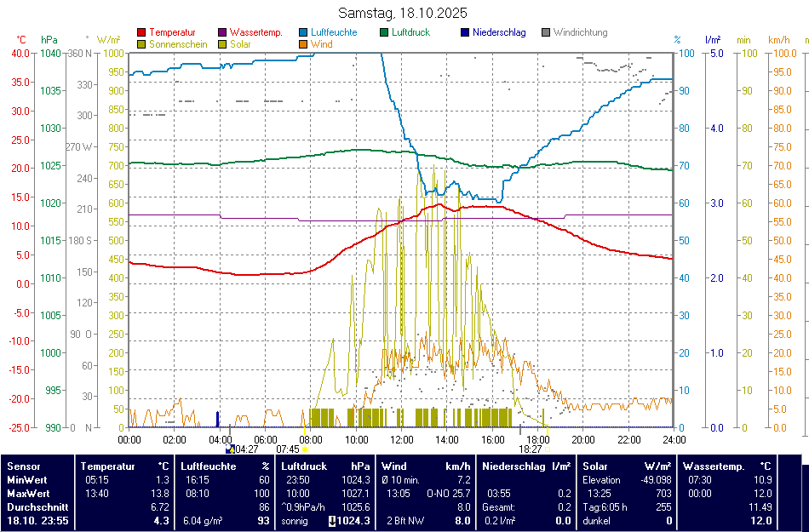The width and height of the screenshot is (809, 532).
Task: Click the dark blue Niederschlag legend square
Action: pos(465,33)
